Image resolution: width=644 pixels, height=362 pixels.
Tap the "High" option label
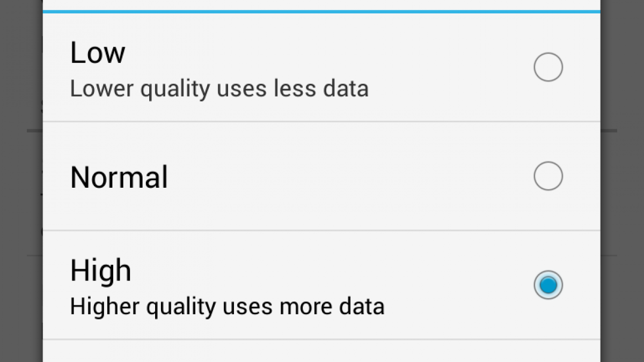100,270
